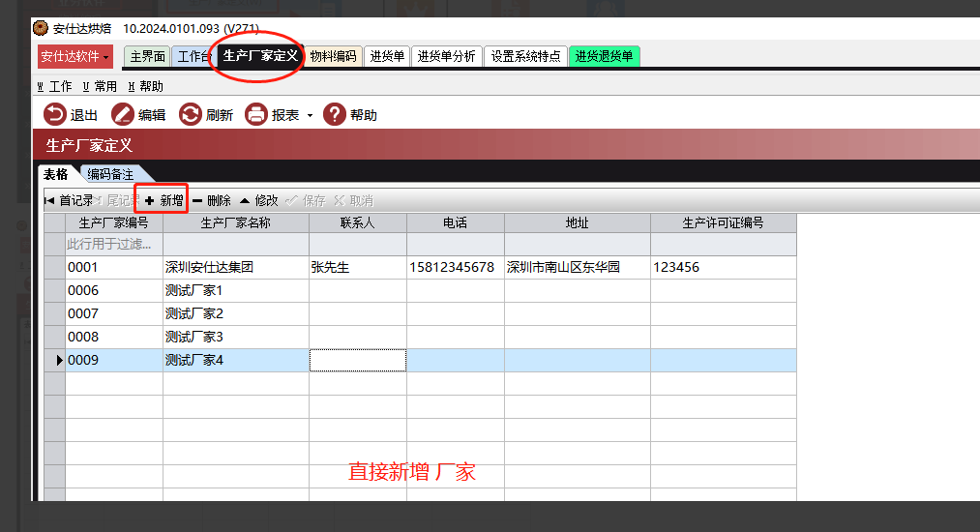Select the 生产厂家定义 tab
The image size is (980, 532).
260,56
